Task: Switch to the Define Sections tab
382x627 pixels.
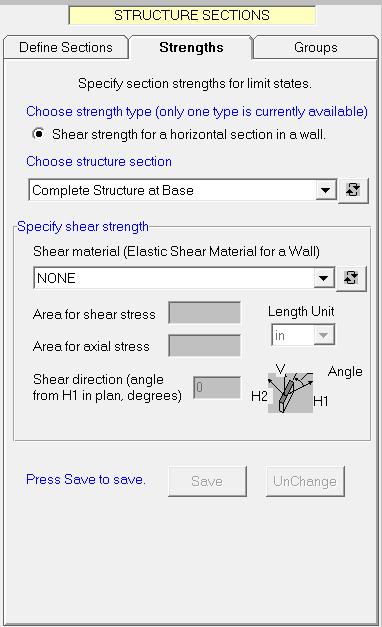Action: [x=66, y=47]
